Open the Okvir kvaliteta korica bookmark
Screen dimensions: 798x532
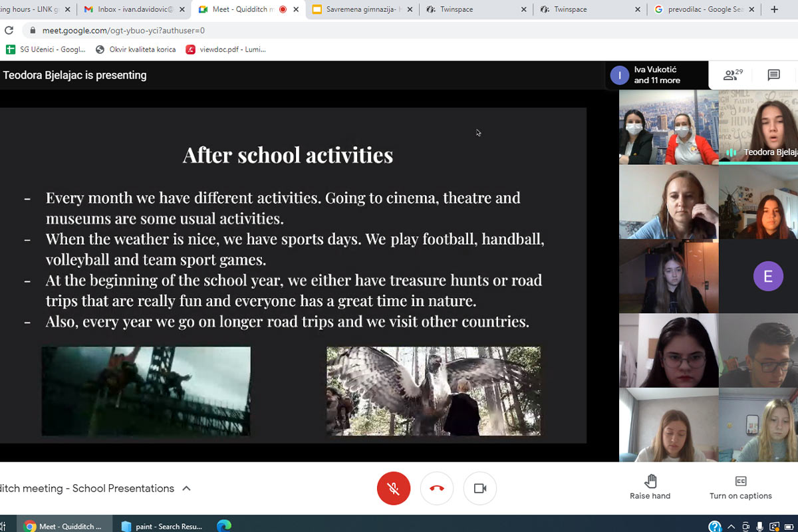tap(136, 49)
